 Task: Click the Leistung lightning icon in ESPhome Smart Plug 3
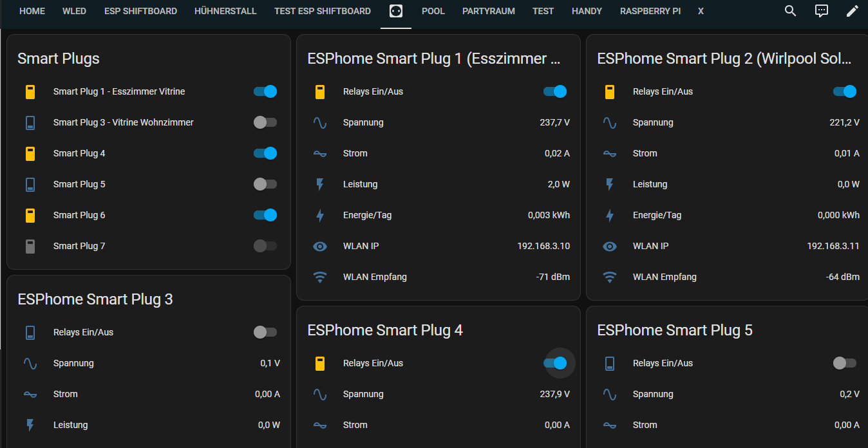pyautogui.click(x=30, y=425)
